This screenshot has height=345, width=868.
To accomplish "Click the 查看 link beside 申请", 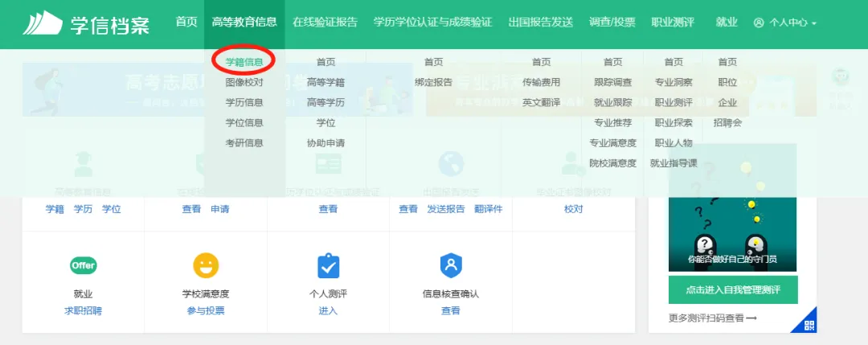I will coord(191,209).
